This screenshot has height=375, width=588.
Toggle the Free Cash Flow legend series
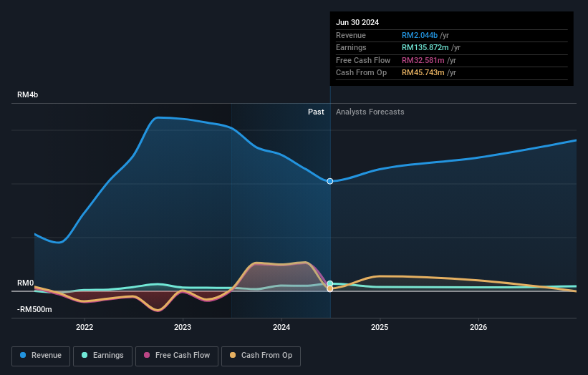click(177, 356)
